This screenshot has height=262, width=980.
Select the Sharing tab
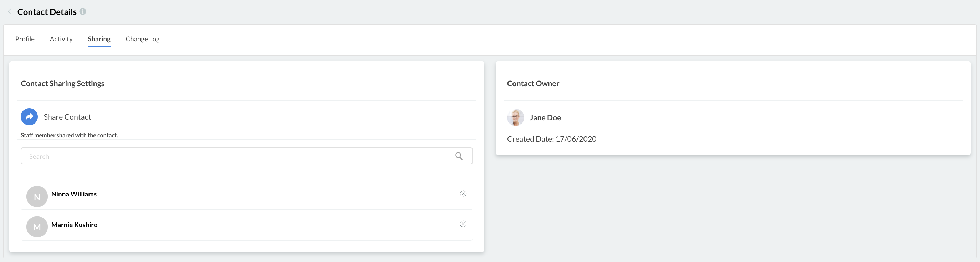[x=99, y=39]
